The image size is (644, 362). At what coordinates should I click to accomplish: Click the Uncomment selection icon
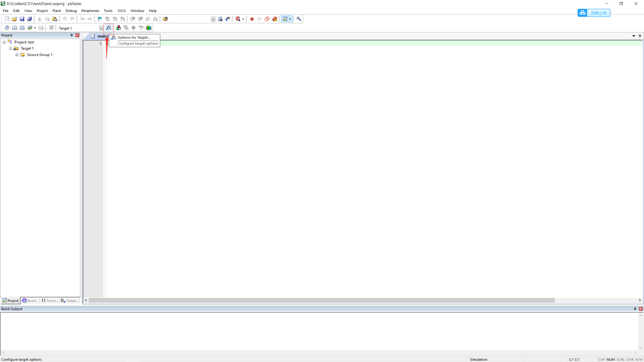click(155, 19)
